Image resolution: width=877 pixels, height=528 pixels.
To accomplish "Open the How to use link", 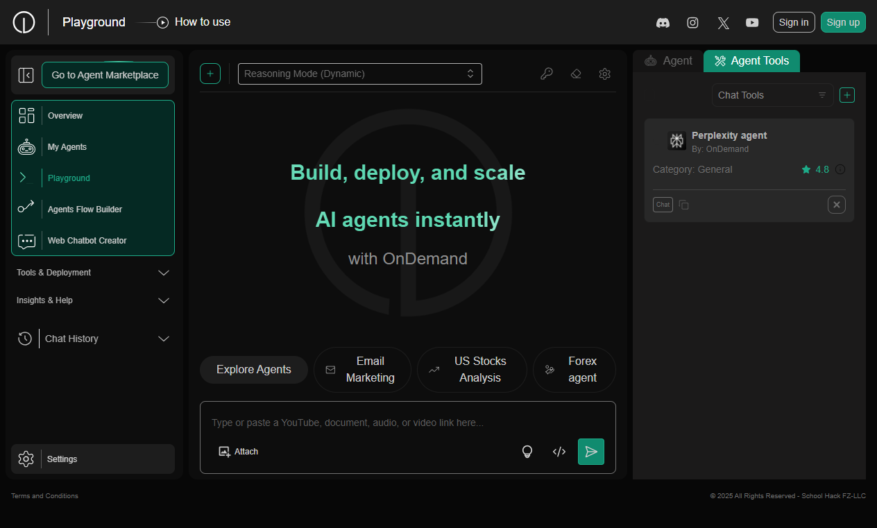I will tap(202, 22).
